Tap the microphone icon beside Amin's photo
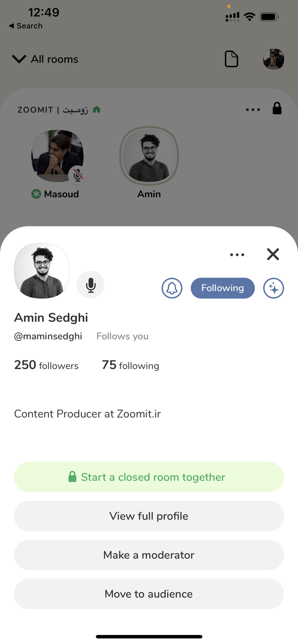 (x=90, y=285)
